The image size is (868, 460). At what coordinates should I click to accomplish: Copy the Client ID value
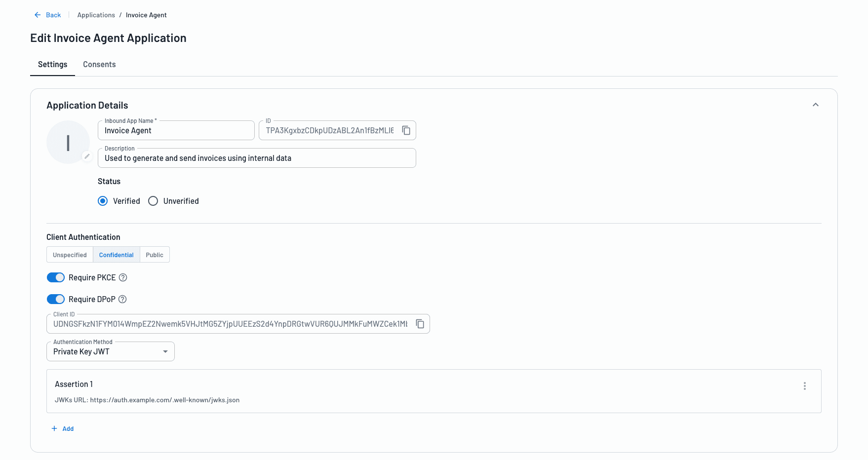click(420, 324)
